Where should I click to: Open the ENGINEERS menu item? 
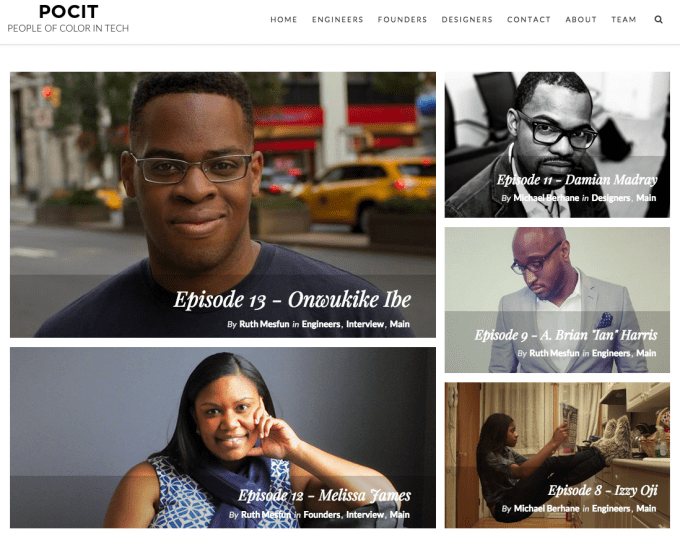(x=337, y=20)
